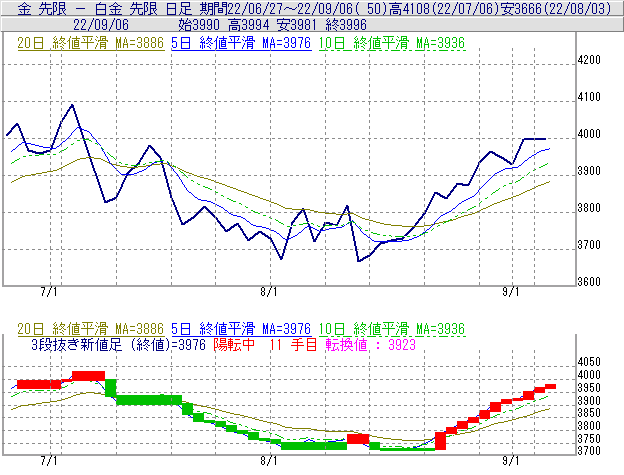Click the 3950 label on lower chart axis

[589, 388]
